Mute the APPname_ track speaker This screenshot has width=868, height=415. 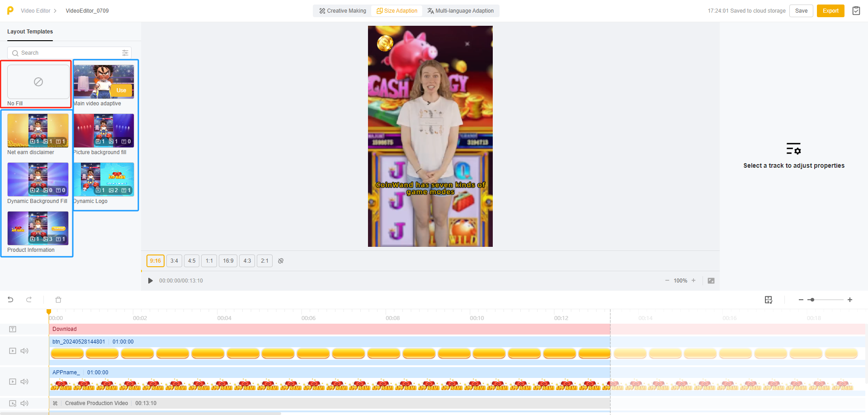24,382
